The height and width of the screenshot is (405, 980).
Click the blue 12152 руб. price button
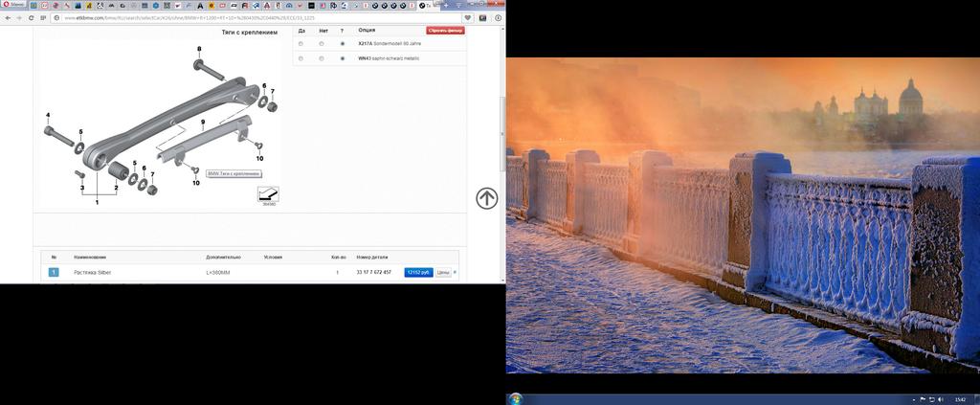click(418, 273)
